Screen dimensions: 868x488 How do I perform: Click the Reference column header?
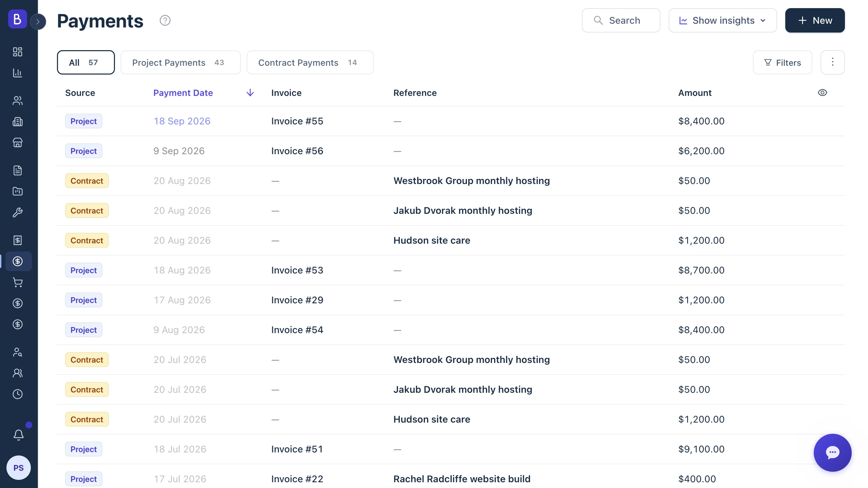(415, 93)
